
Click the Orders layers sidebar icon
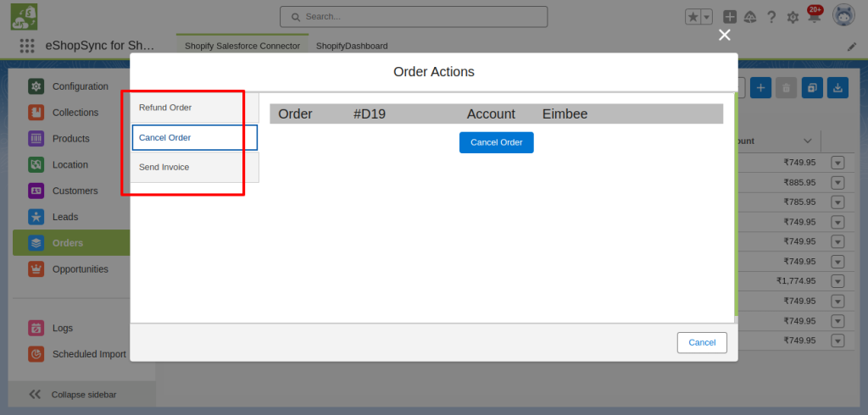click(36, 243)
